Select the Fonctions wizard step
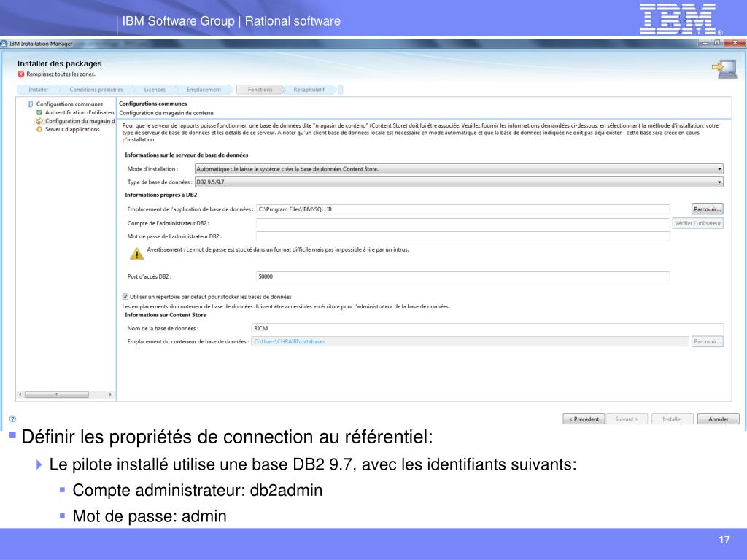Image resolution: width=747 pixels, height=560 pixels. (x=260, y=90)
